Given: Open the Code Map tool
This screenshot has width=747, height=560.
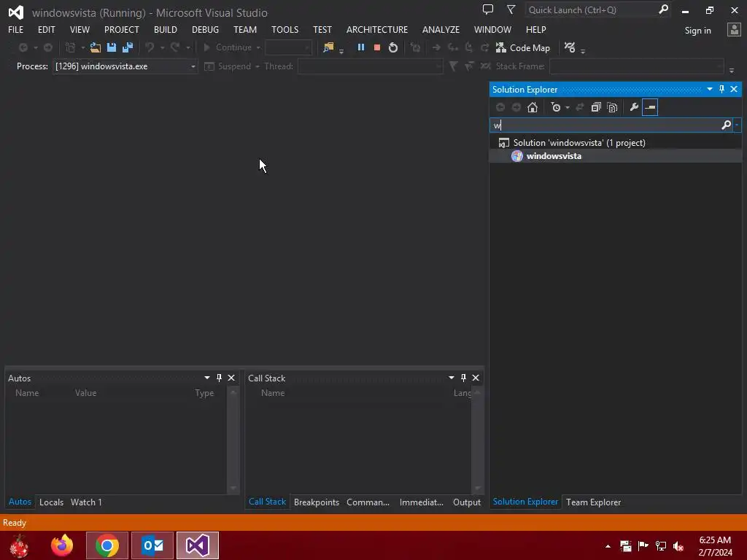Looking at the screenshot, I should [x=522, y=47].
